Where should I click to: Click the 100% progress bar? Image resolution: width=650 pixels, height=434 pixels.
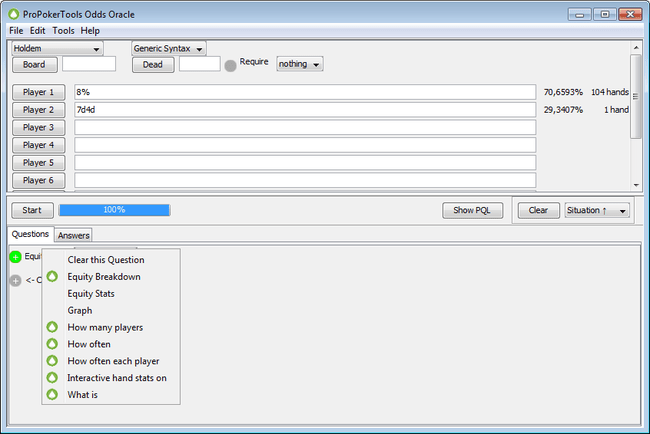114,210
